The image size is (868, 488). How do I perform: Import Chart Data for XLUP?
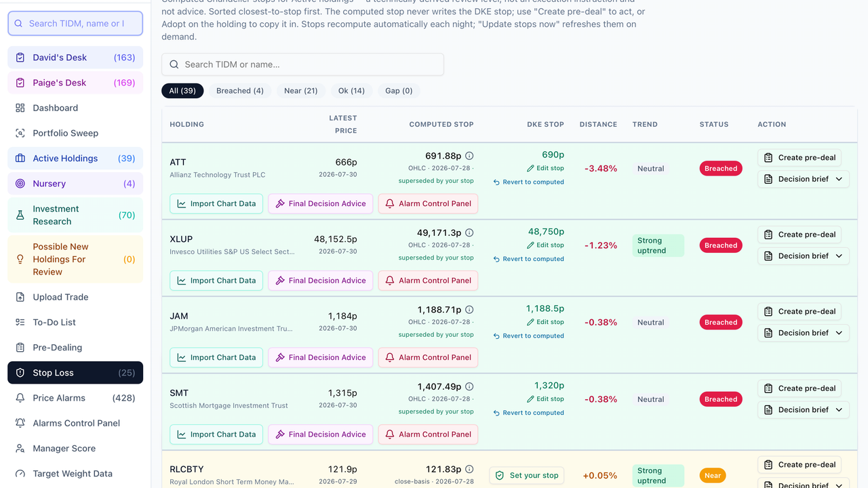point(216,281)
